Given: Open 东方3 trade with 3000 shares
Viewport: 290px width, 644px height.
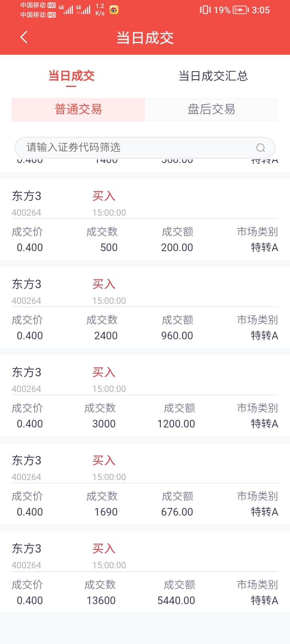Looking at the screenshot, I should [145, 396].
